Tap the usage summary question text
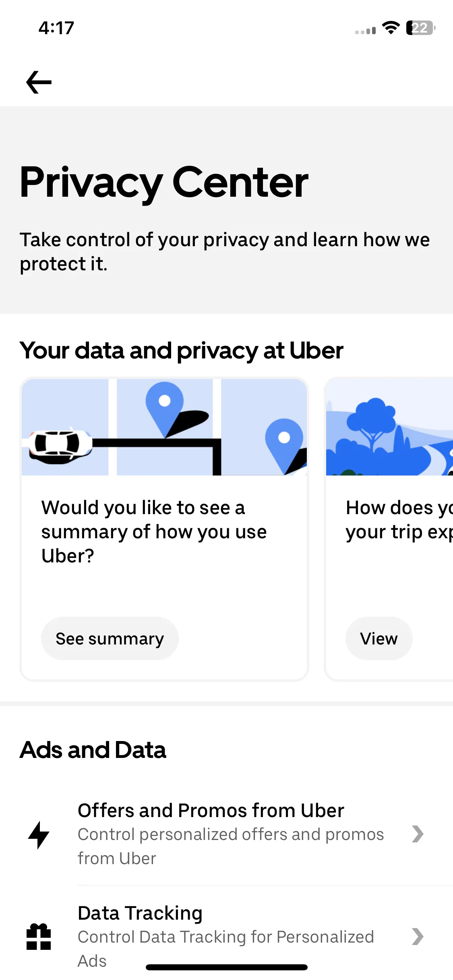Viewport: 453px width, 980px height. pyautogui.click(x=154, y=531)
